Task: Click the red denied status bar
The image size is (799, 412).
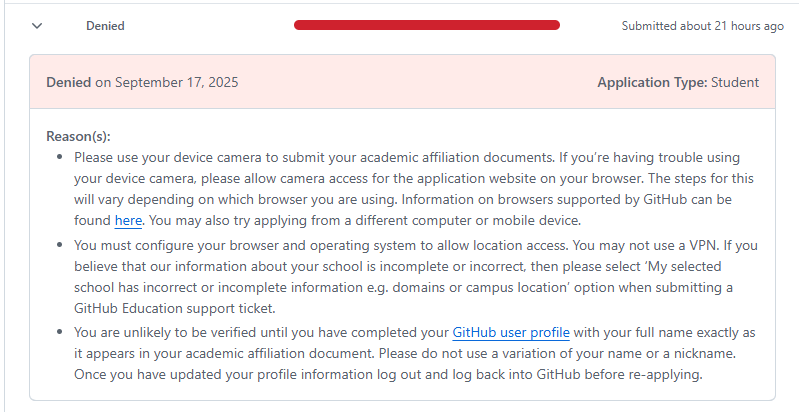Action: coord(427,25)
